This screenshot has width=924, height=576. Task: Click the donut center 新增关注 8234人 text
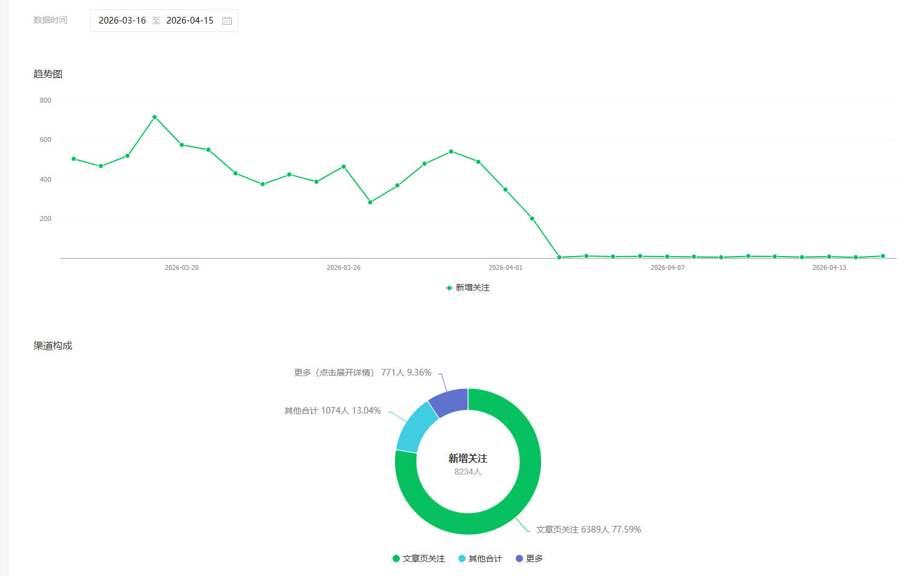coord(467,464)
